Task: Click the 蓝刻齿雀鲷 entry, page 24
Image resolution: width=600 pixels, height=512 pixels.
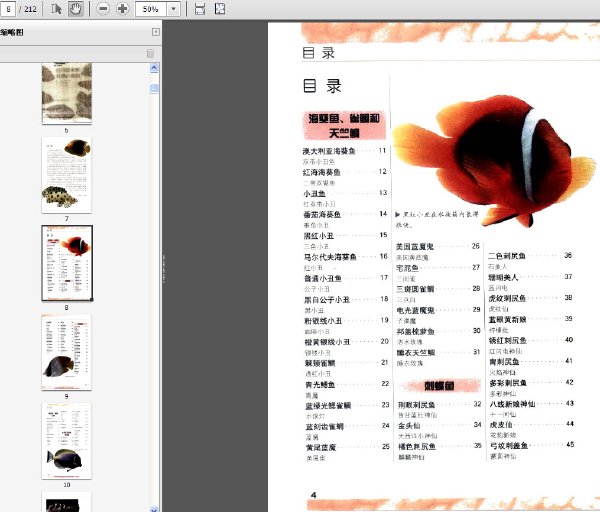Action: [347, 426]
